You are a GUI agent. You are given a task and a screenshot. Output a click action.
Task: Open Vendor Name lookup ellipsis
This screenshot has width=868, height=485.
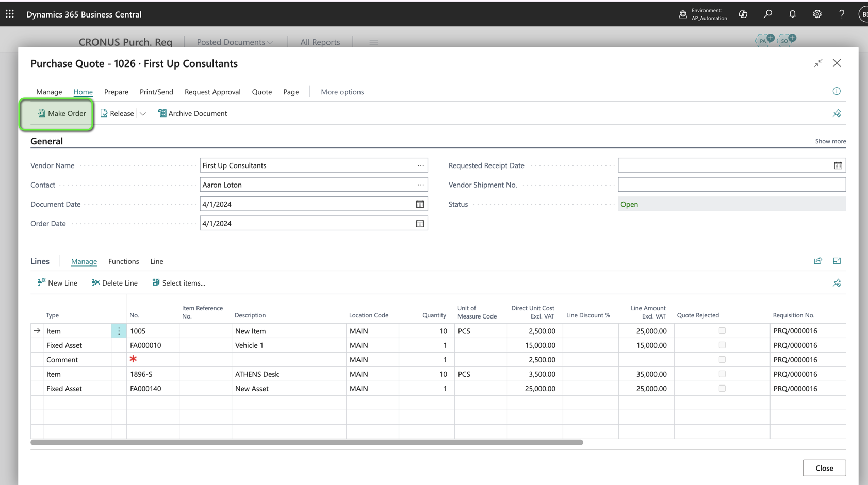click(420, 165)
